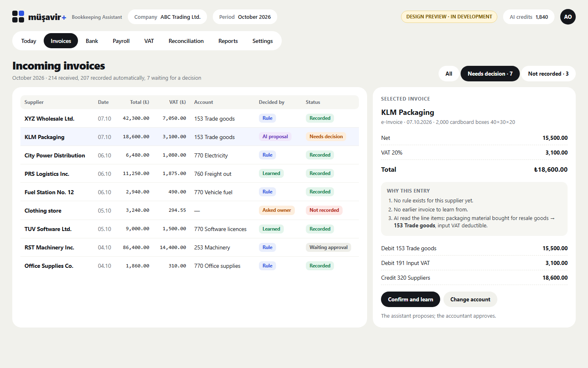Viewport: 588px width, 368px height.
Task: Open the Payroll tab
Action: pyautogui.click(x=121, y=41)
